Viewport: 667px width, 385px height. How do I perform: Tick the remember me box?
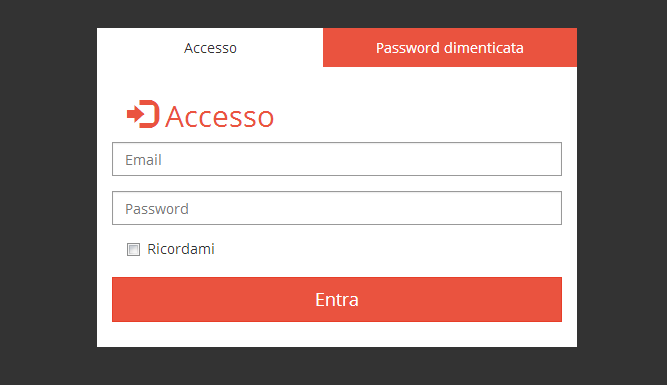pyautogui.click(x=133, y=249)
